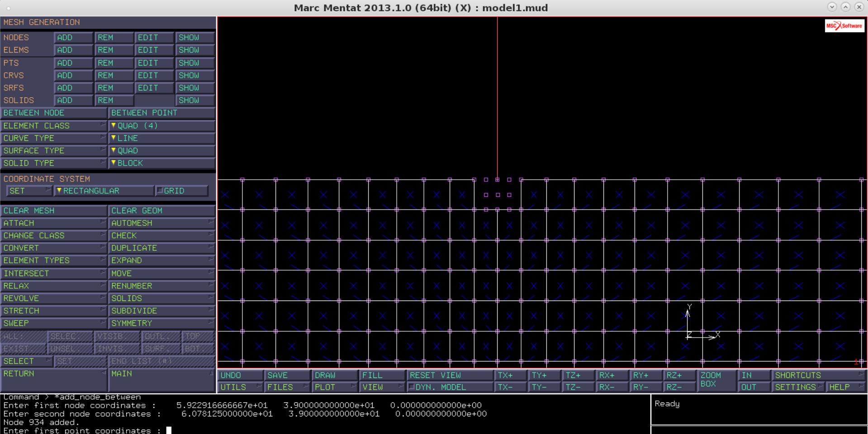Click RY- rotate button
Viewport: 868px width, 434px height.
pos(646,387)
